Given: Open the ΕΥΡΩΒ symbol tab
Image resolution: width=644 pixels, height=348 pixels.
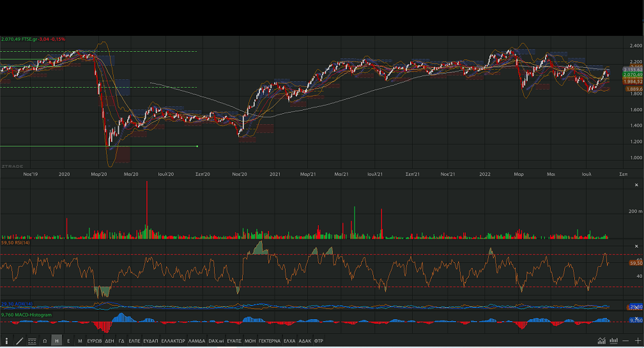Looking at the screenshot, I should click(94, 342).
